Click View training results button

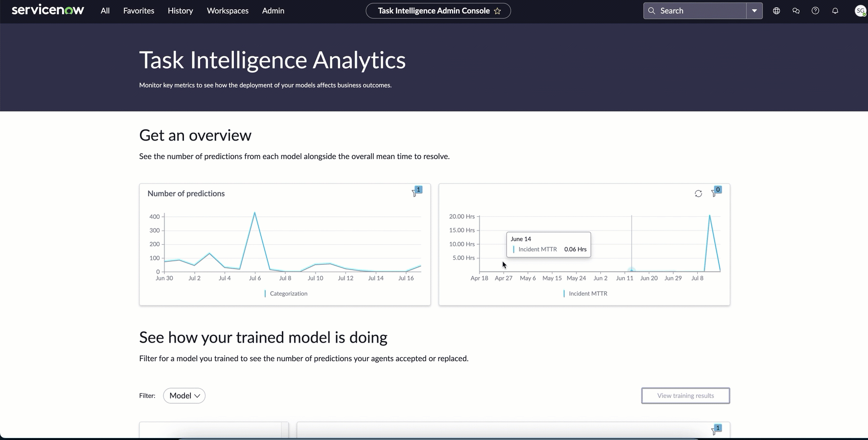click(685, 395)
